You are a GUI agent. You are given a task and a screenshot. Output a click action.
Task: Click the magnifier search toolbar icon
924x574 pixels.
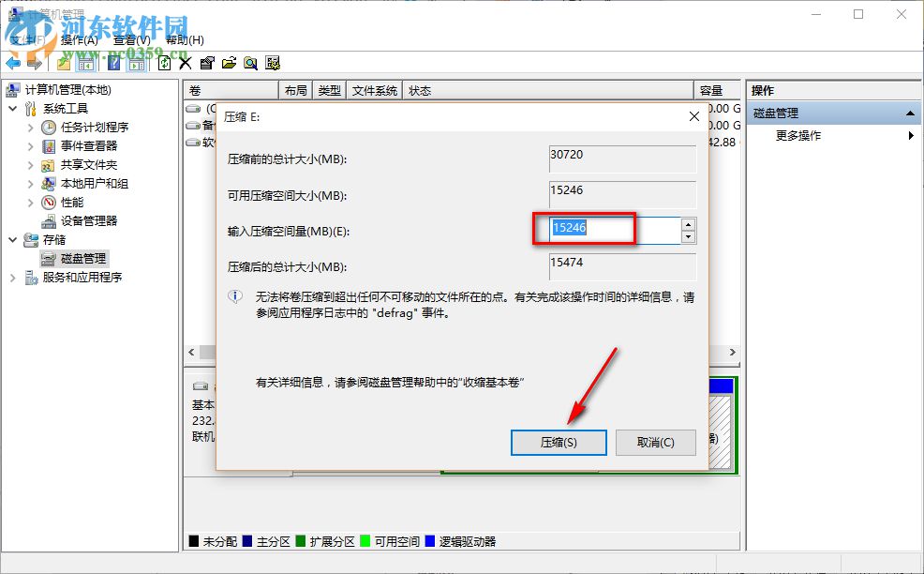pos(250,63)
